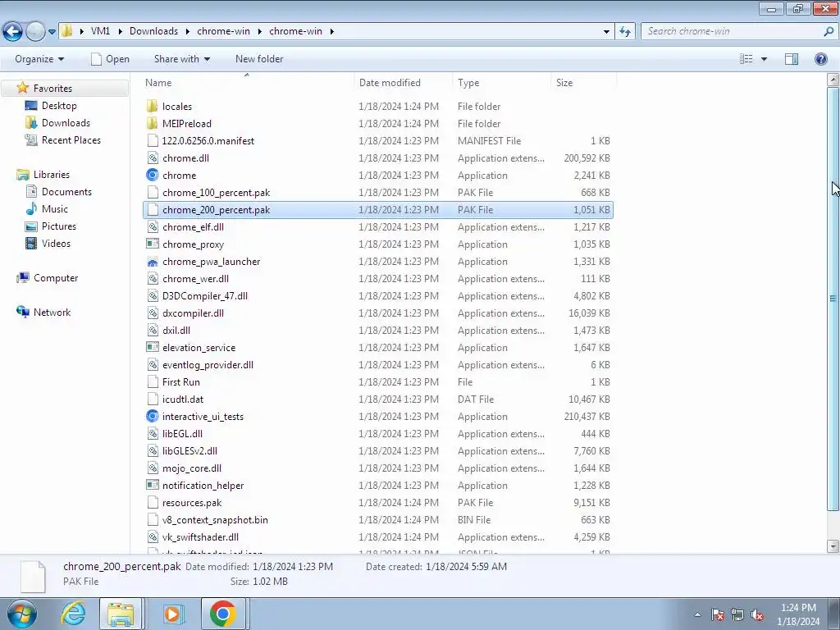This screenshot has width=840, height=630.
Task: Select the interactive_ui_tests application icon
Action: point(152,416)
